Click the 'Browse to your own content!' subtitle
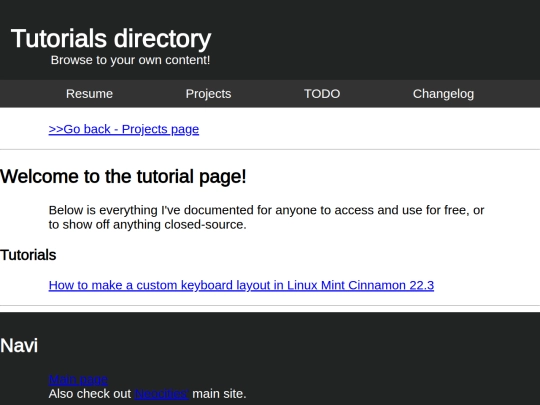The width and height of the screenshot is (540, 405). click(130, 60)
